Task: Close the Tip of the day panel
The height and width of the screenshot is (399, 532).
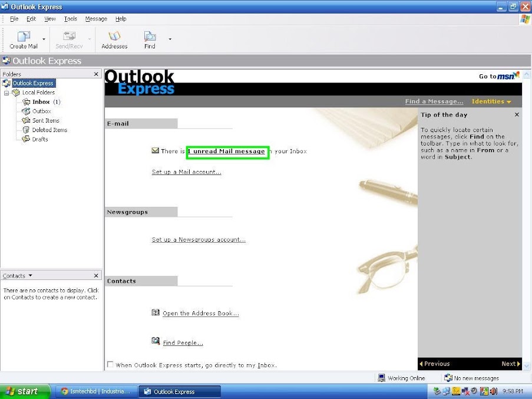Action: click(x=517, y=115)
